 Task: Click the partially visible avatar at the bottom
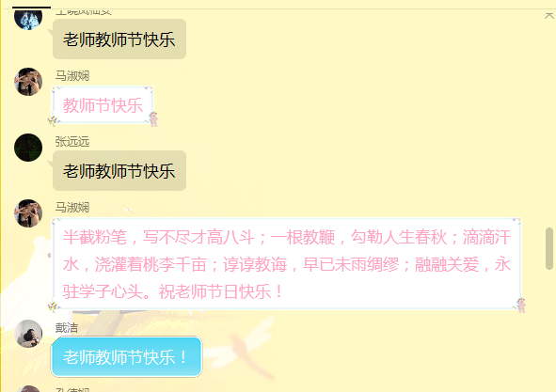[28, 388]
